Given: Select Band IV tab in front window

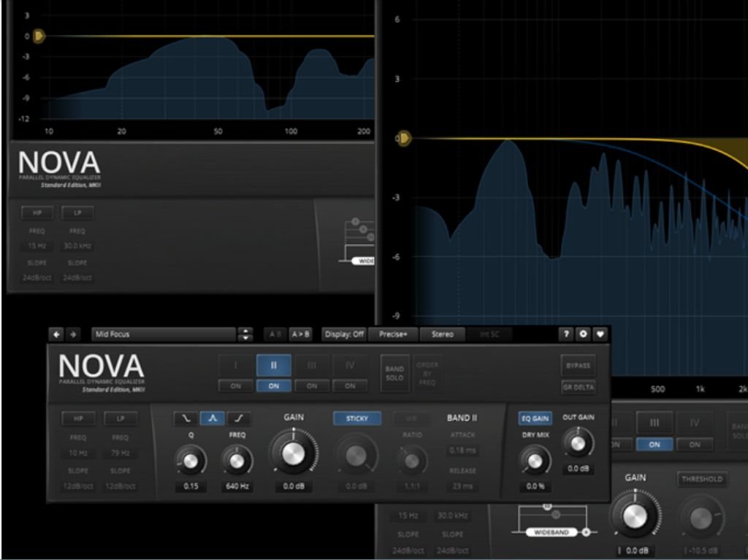Looking at the screenshot, I should pyautogui.click(x=350, y=365).
